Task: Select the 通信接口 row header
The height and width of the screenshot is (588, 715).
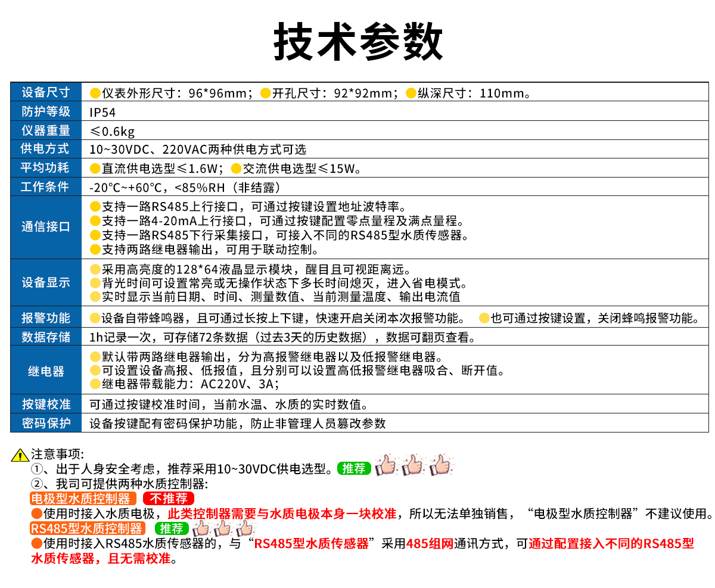Action: (46, 227)
